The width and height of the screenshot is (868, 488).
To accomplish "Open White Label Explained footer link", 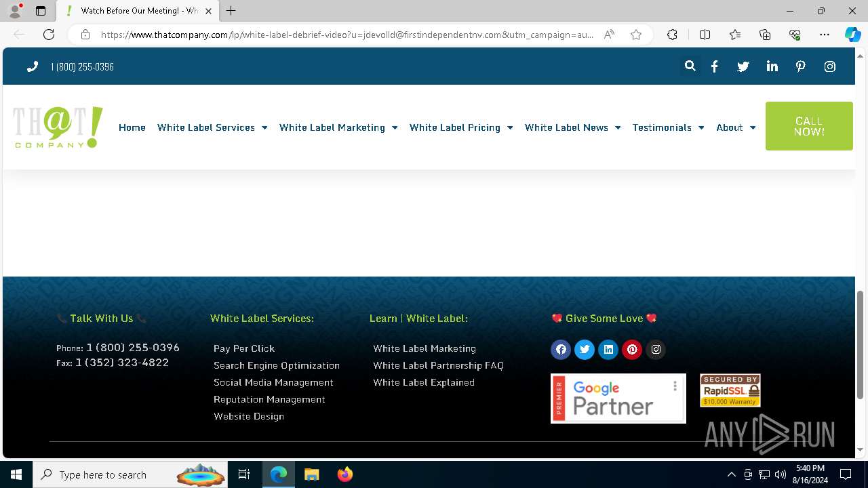I will pyautogui.click(x=424, y=382).
